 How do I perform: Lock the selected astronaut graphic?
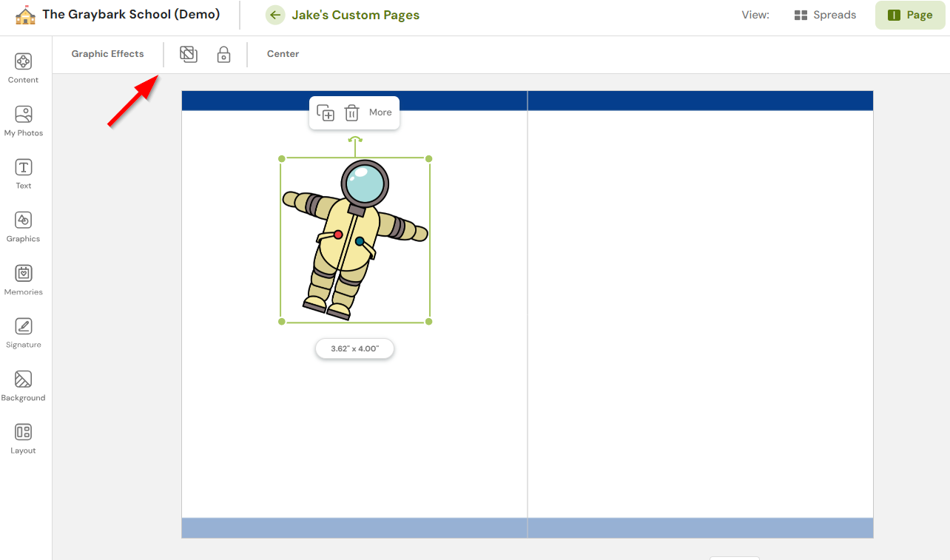pos(223,54)
